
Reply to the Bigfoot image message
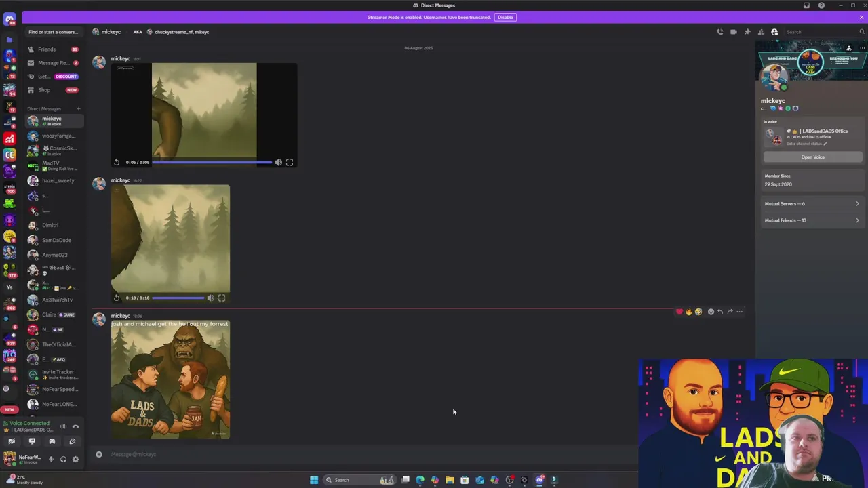[720, 312]
